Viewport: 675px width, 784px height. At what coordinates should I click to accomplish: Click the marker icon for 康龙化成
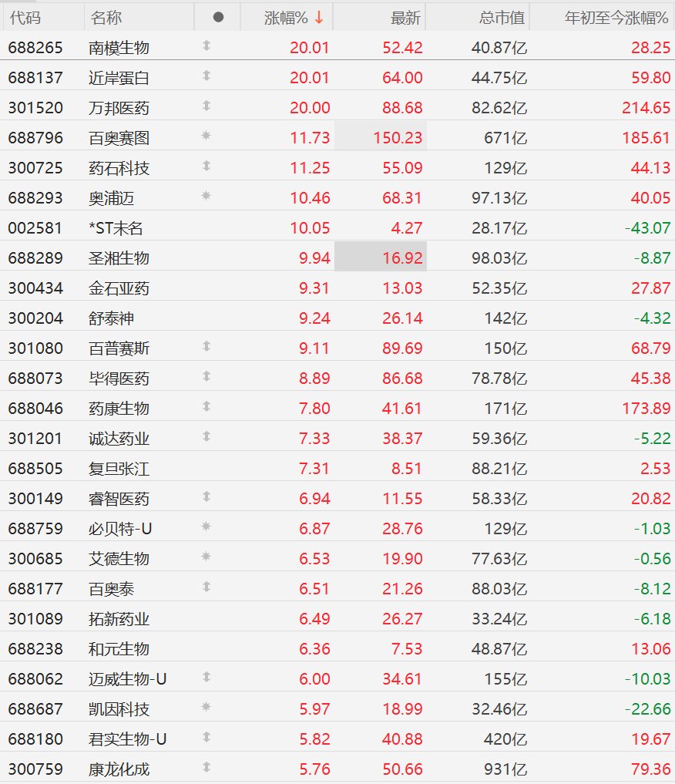click(207, 767)
